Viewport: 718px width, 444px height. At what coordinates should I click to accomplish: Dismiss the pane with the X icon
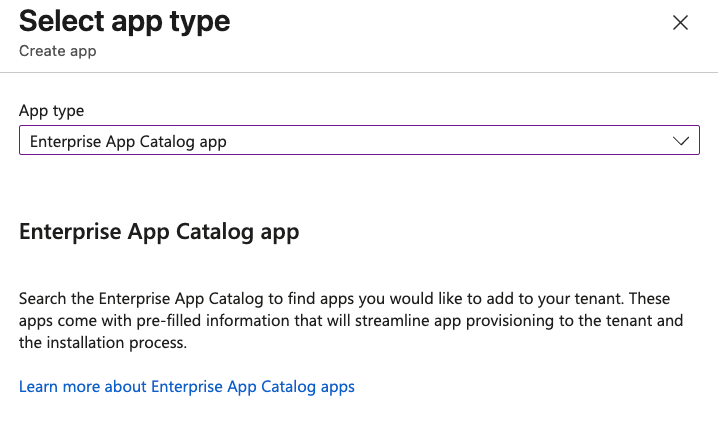(x=680, y=23)
